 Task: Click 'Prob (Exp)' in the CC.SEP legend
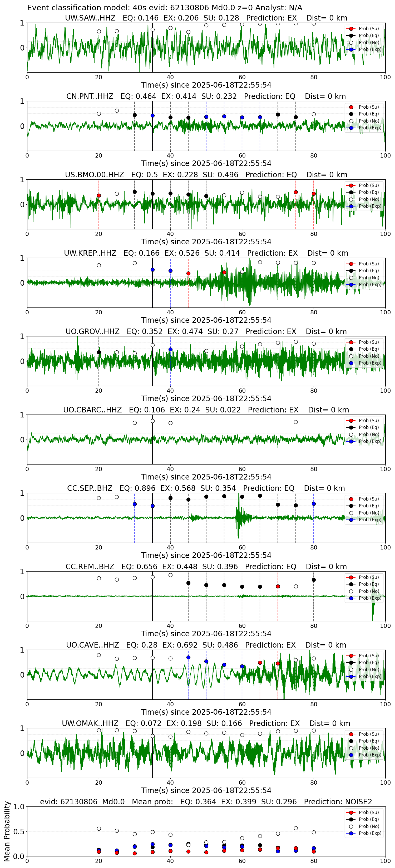370,519
